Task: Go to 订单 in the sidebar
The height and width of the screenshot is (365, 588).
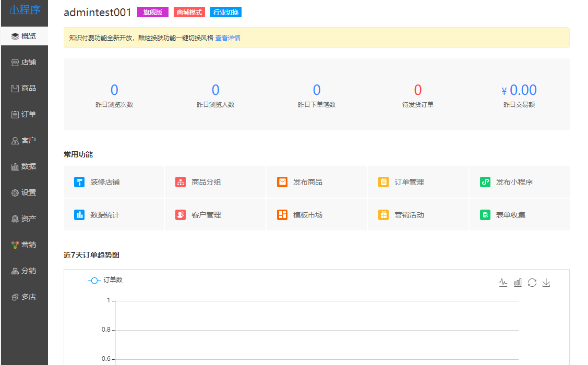Action: coord(24,114)
